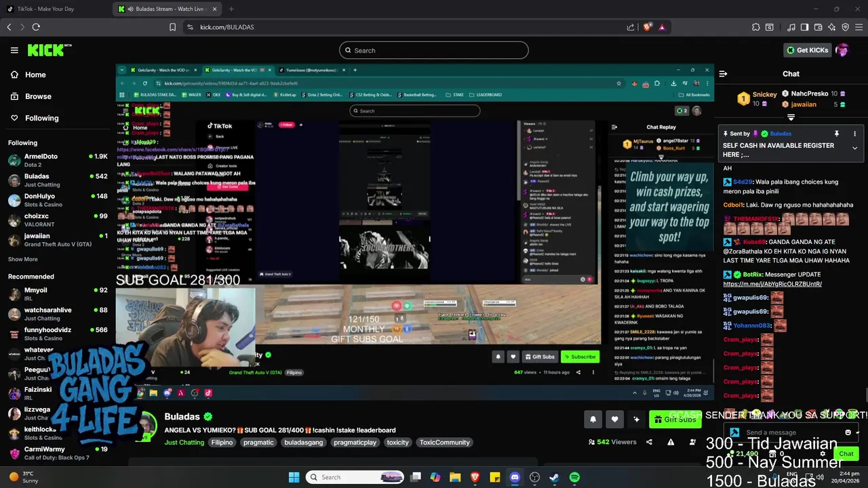Open the site info icon beside the URL

coord(190,27)
